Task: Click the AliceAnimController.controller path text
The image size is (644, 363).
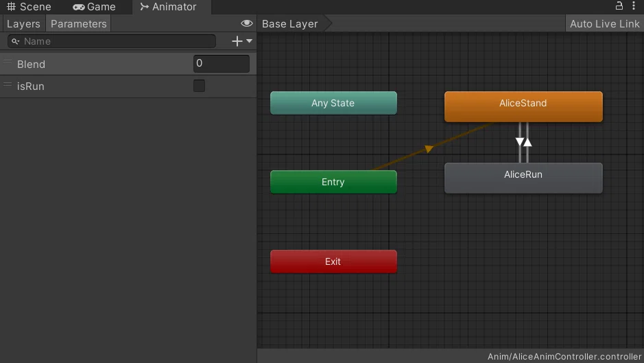Action: pyautogui.click(x=564, y=356)
